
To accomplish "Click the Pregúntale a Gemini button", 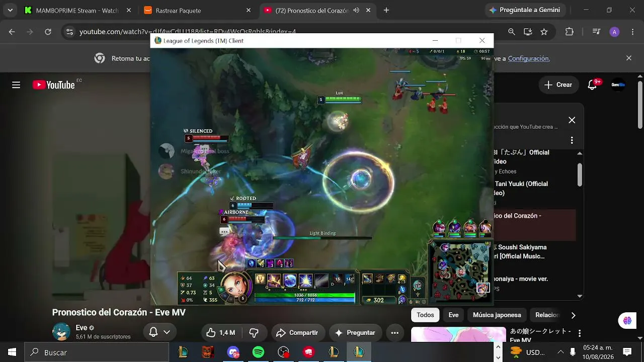I will click(525, 10).
